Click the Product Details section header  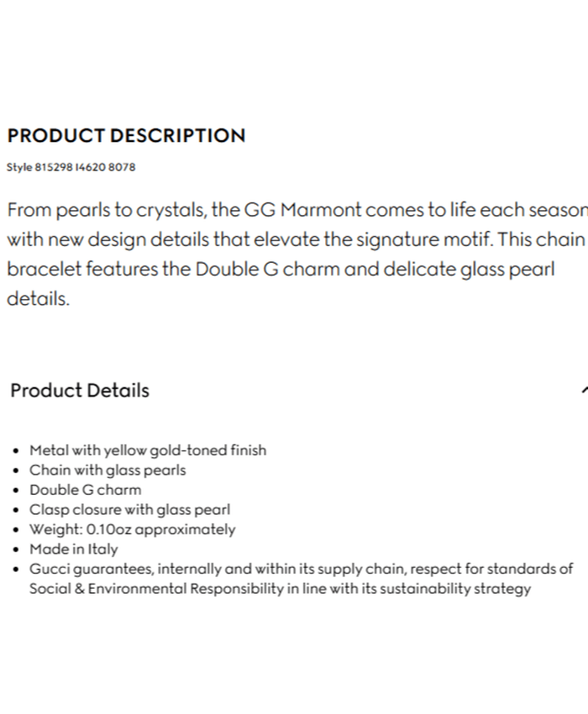click(x=80, y=391)
